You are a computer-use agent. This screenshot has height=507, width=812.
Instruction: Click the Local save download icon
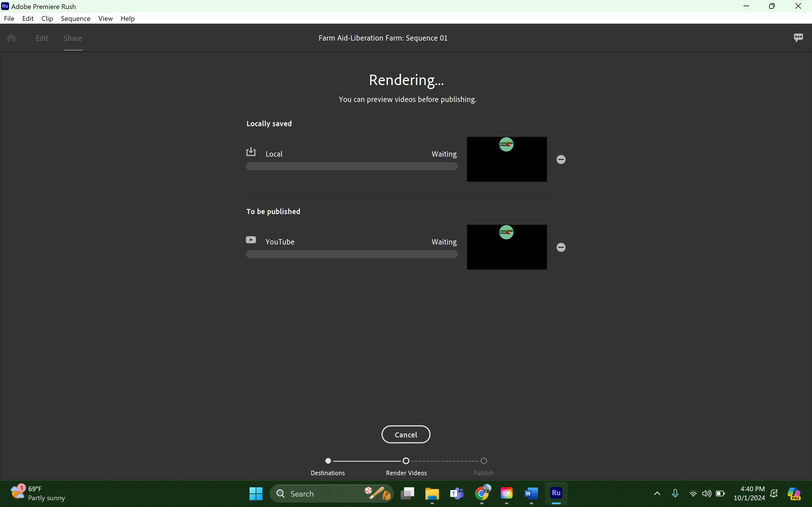(251, 152)
